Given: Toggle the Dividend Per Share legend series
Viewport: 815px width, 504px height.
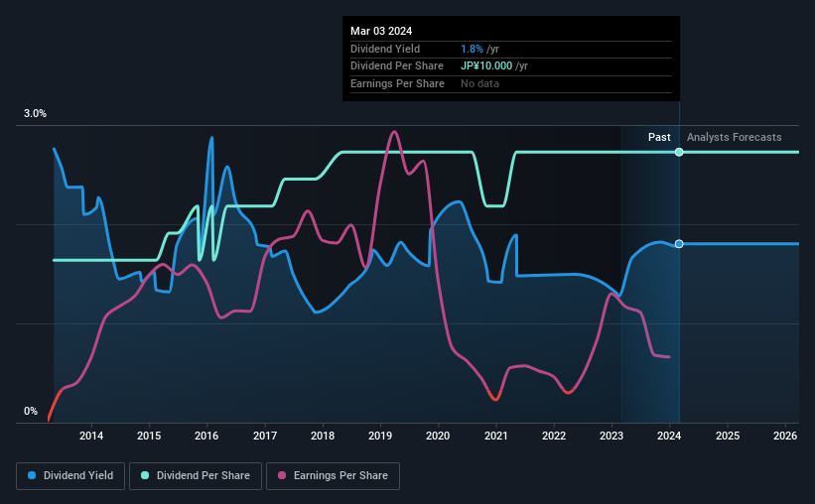Looking at the screenshot, I should click(x=196, y=476).
